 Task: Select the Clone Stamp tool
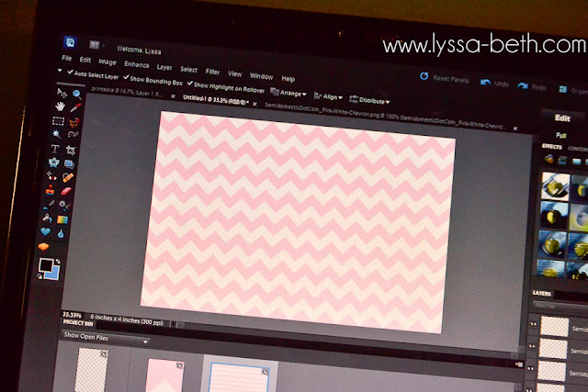(x=50, y=190)
